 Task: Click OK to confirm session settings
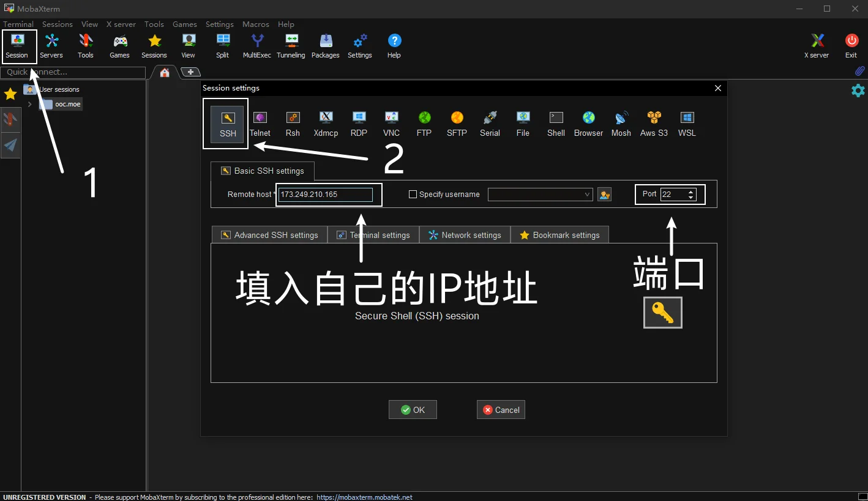[413, 409]
